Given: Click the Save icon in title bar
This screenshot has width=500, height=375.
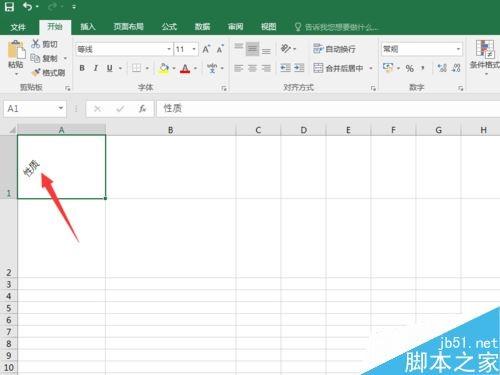Looking at the screenshot, I should coord(9,6).
